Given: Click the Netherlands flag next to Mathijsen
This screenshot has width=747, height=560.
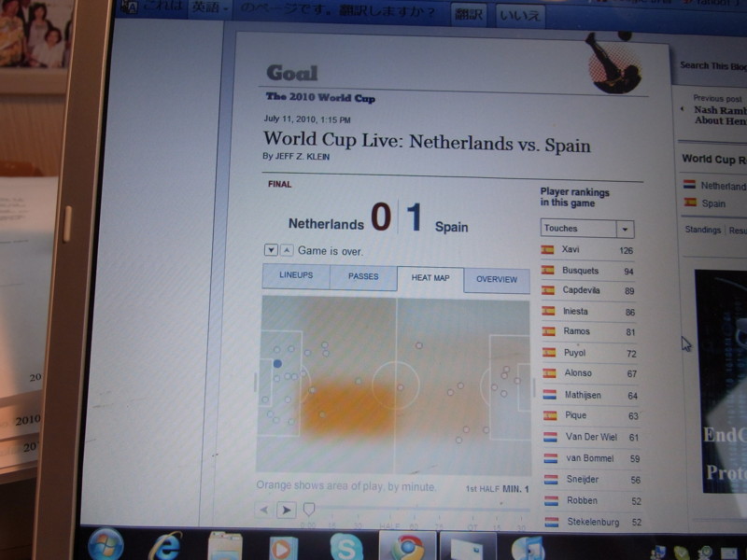Looking at the screenshot, I should pyautogui.click(x=549, y=394).
